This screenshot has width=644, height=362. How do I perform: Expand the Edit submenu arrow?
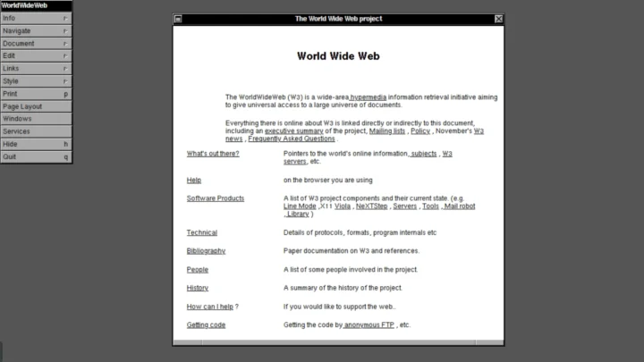point(65,55)
